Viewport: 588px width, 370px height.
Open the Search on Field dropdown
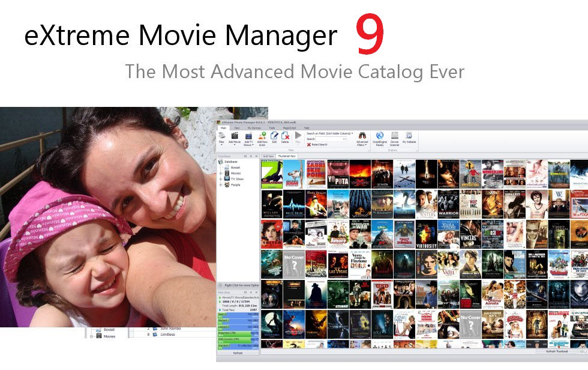click(x=352, y=133)
